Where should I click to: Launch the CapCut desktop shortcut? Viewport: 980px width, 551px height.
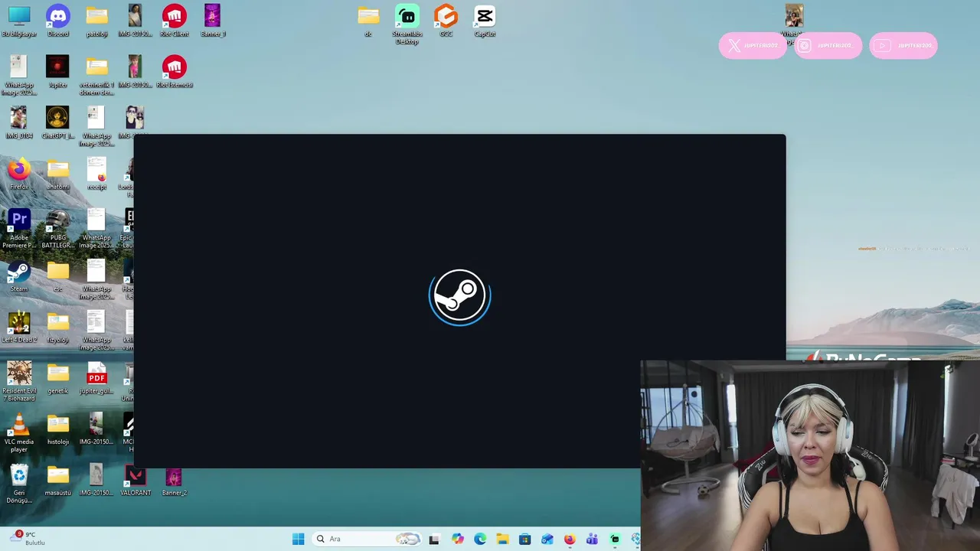(x=485, y=21)
